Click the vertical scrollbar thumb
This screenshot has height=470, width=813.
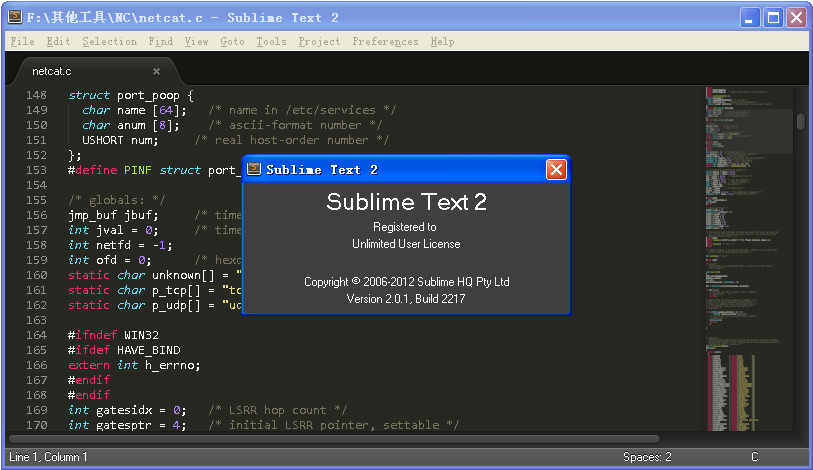(801, 122)
